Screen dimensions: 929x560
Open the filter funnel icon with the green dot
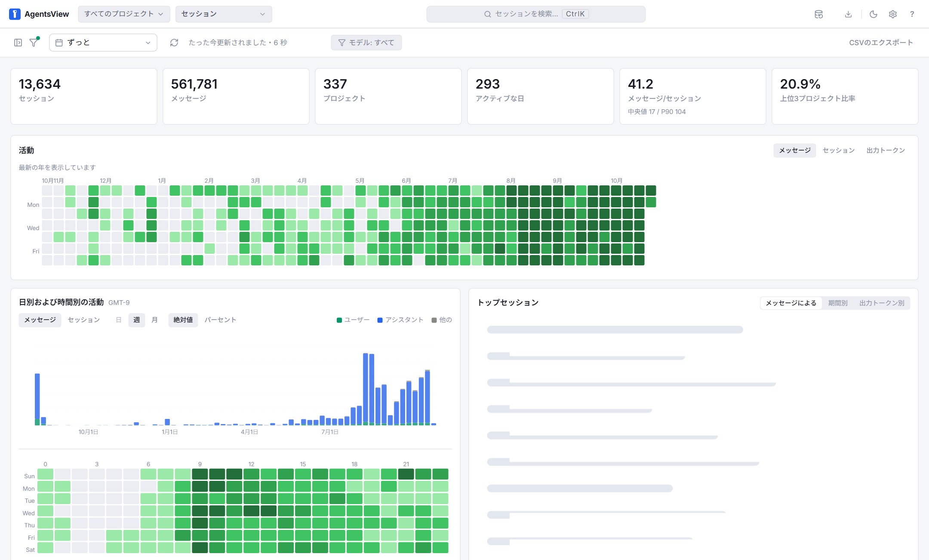pyautogui.click(x=34, y=42)
